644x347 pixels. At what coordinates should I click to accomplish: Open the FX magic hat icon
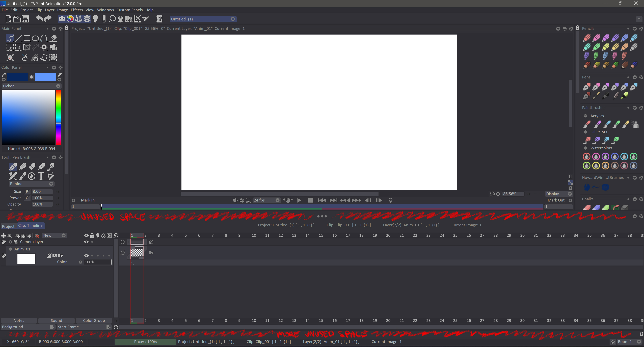click(x=120, y=19)
